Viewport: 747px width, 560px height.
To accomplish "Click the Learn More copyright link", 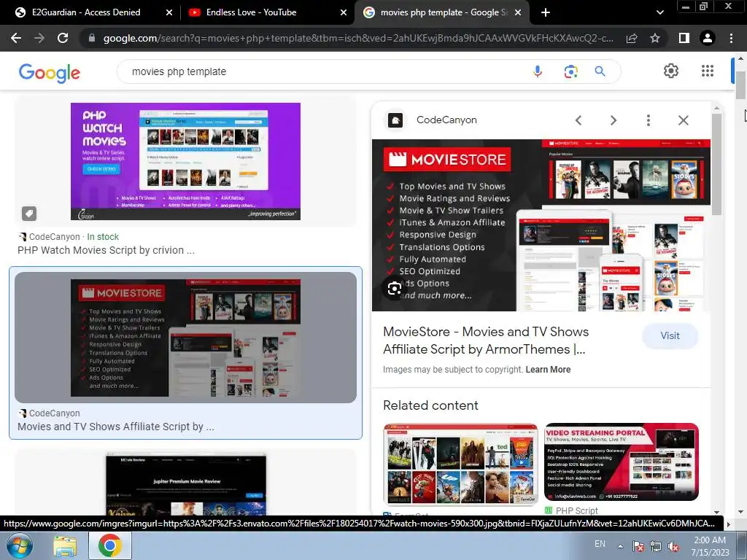I will tap(548, 370).
